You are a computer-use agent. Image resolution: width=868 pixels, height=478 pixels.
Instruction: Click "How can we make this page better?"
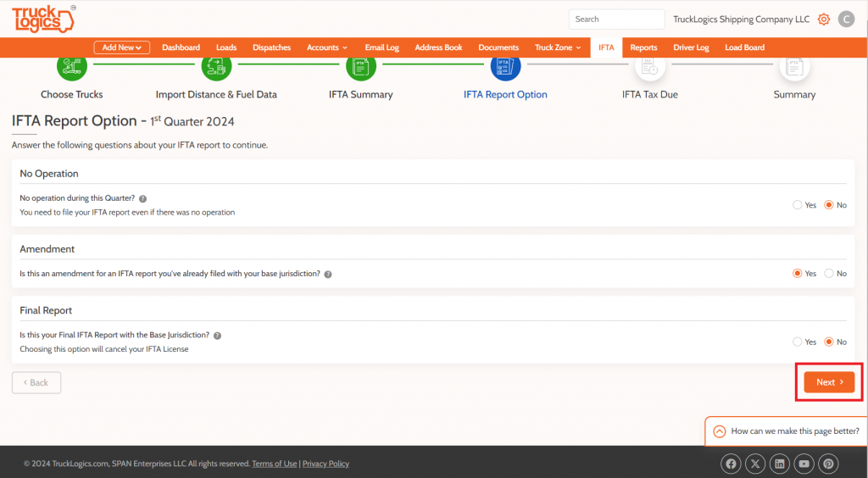click(x=795, y=431)
